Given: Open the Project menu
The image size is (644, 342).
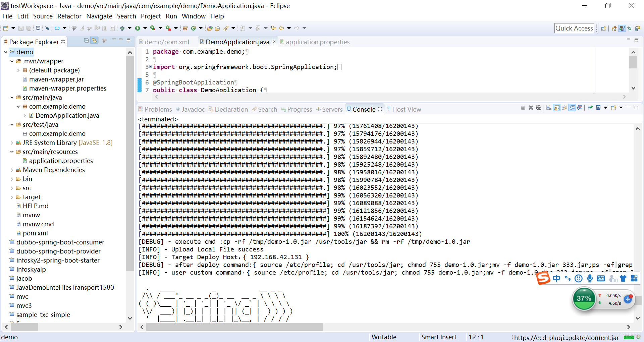Looking at the screenshot, I should [151, 16].
